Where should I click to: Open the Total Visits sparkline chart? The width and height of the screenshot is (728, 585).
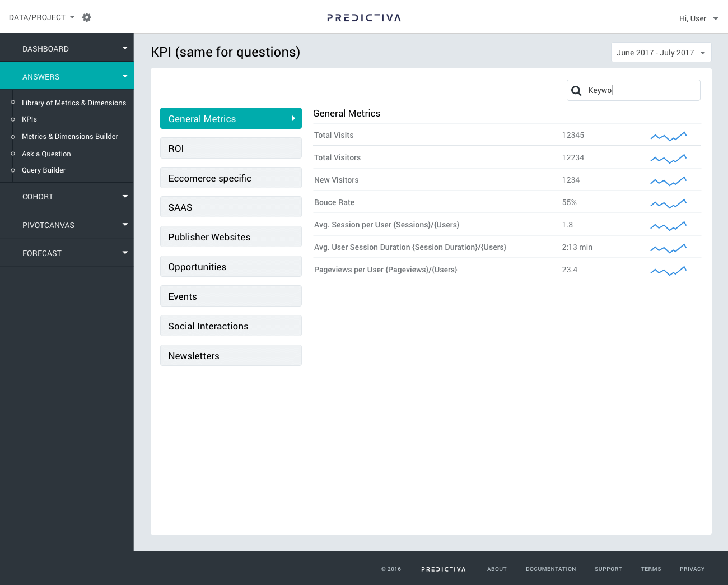[668, 136]
